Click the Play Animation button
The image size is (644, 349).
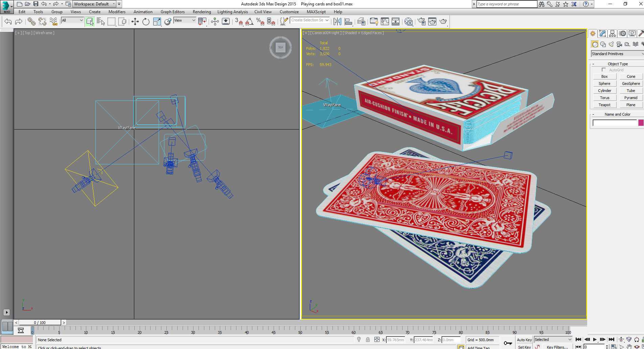(x=595, y=340)
